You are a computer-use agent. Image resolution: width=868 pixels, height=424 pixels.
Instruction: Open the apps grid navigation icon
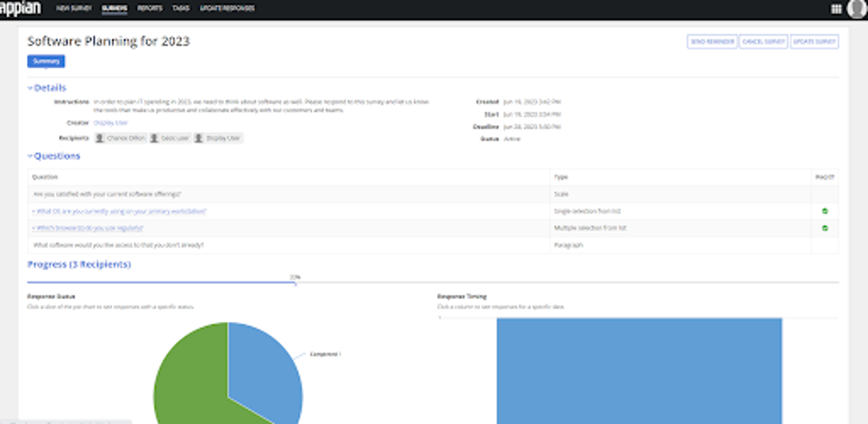[836, 9]
